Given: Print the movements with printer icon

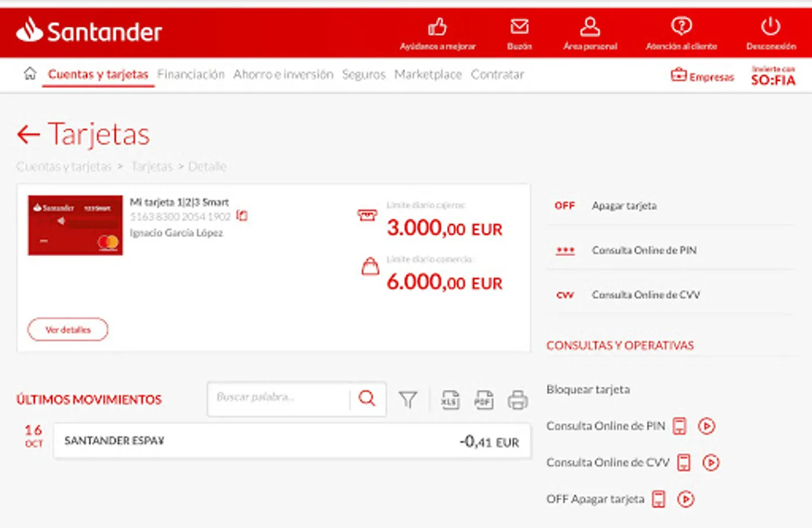Looking at the screenshot, I should 517,400.
